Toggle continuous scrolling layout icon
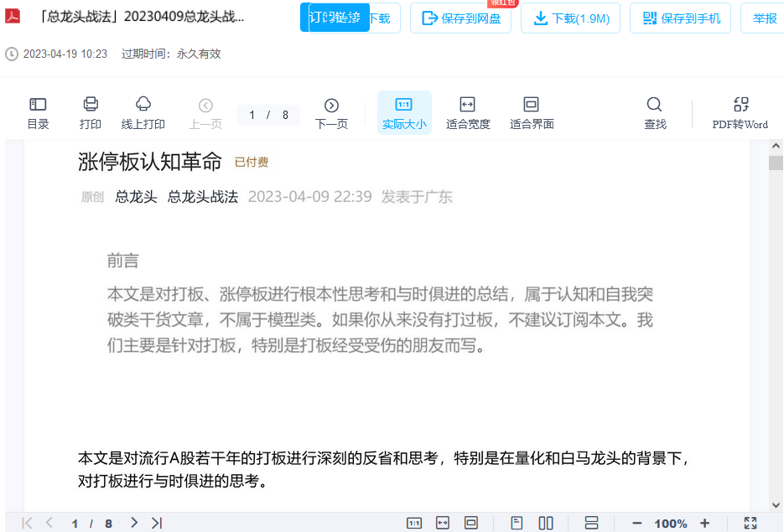Image resolution: width=784 pixels, height=532 pixels. click(591, 523)
